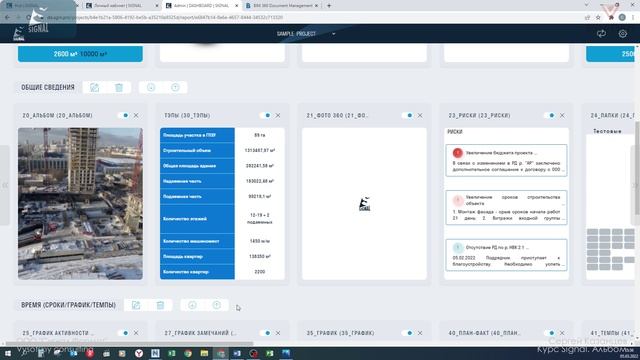Open the SAMPLE PROJECT dropdown arrow
Image resolution: width=640 pixels, height=360 pixels.
click(x=333, y=34)
